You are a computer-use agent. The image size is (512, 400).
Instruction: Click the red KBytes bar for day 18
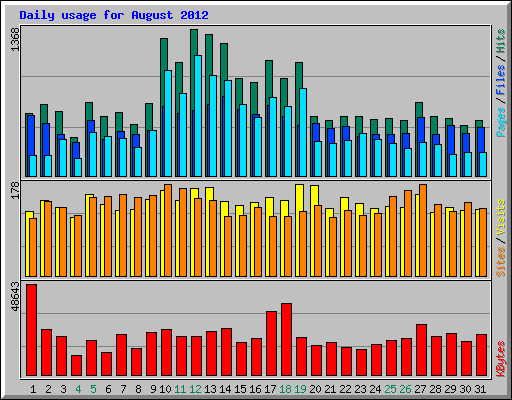click(286, 339)
